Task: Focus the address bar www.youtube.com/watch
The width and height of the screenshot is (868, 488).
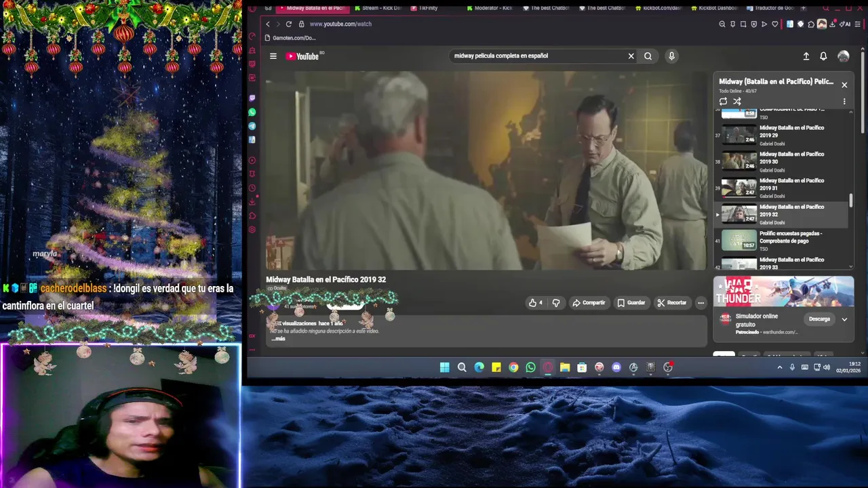Action: (x=340, y=24)
